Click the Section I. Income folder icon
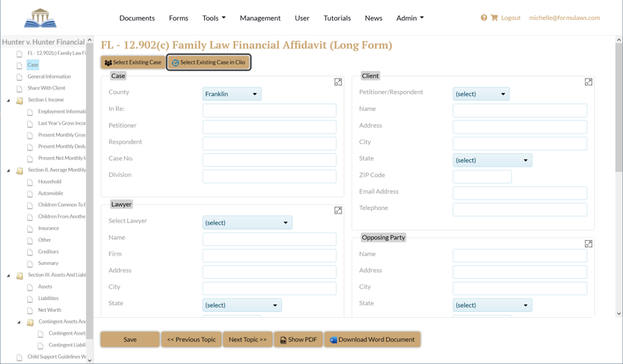The height and width of the screenshot is (364, 623). 19,100
